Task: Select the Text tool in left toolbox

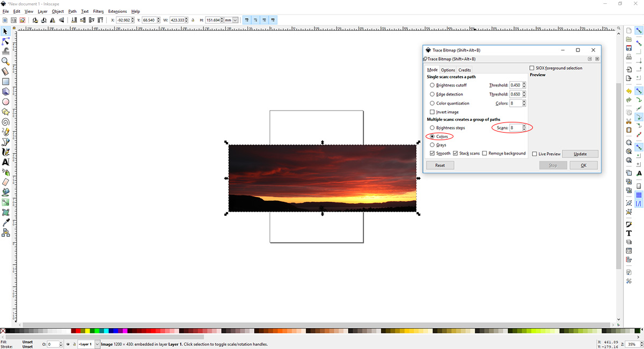Action: point(5,162)
